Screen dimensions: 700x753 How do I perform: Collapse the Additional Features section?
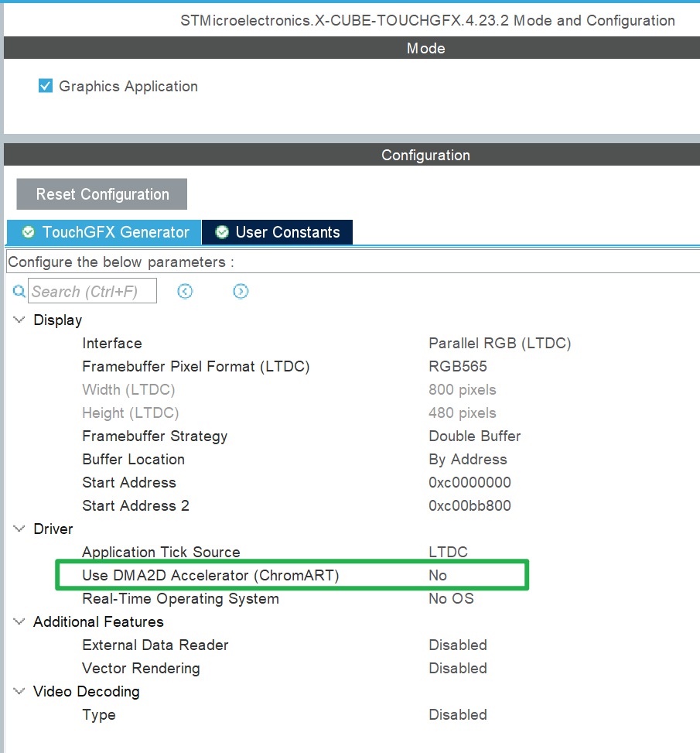pyautogui.click(x=19, y=622)
